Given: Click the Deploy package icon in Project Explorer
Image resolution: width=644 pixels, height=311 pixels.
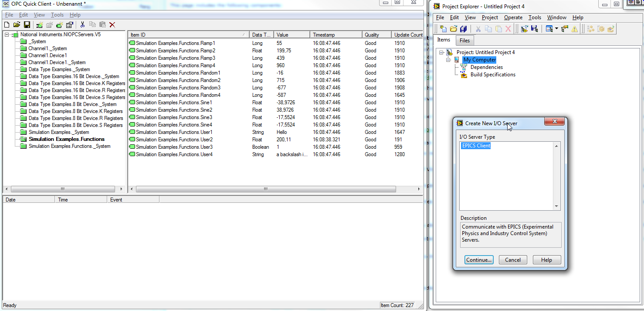Looking at the screenshot, I should pyautogui.click(x=611, y=29).
